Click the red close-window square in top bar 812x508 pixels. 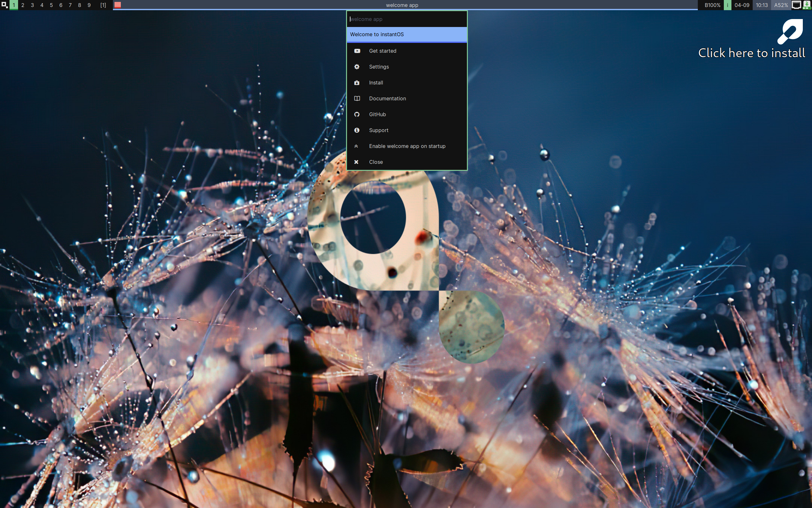point(117,5)
